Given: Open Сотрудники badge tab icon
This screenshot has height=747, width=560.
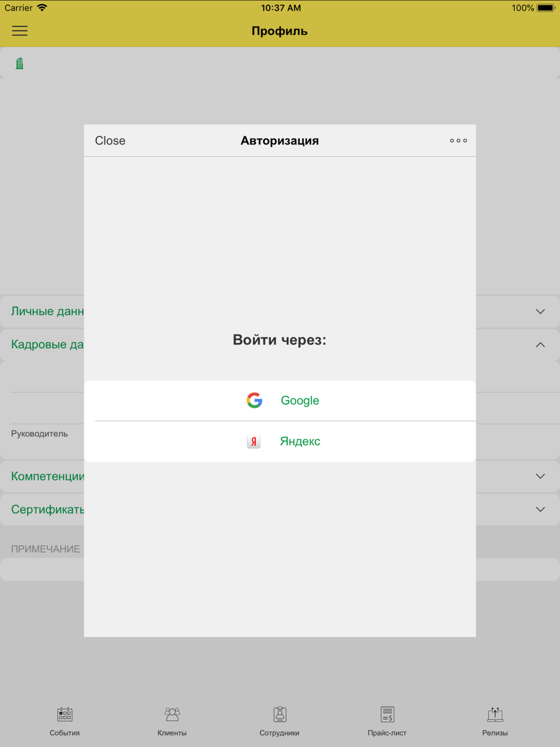Looking at the screenshot, I should click(x=280, y=714).
